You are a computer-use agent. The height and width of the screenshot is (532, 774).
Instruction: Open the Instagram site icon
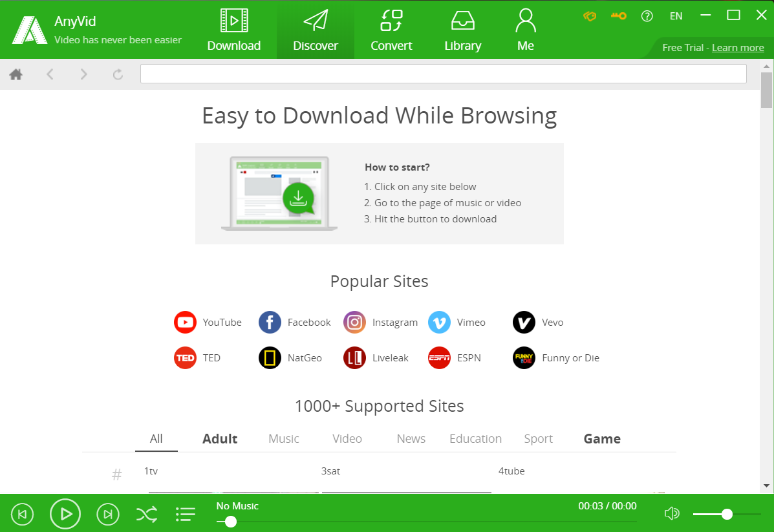coord(354,322)
